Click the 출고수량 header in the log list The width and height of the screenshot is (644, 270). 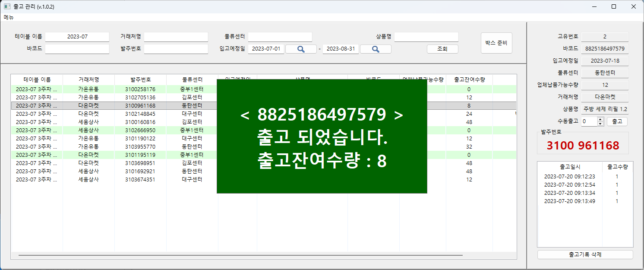pyautogui.click(x=617, y=166)
